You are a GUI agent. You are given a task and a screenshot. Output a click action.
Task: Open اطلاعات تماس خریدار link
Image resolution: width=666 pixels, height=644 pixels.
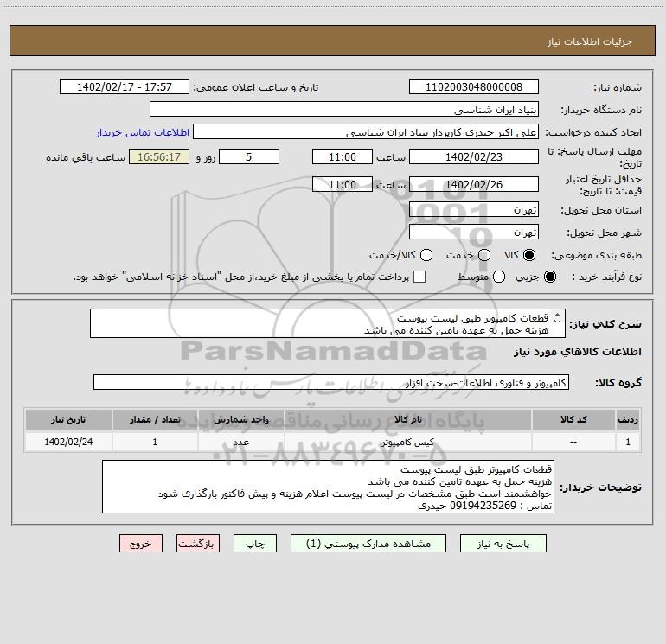pyautogui.click(x=143, y=132)
